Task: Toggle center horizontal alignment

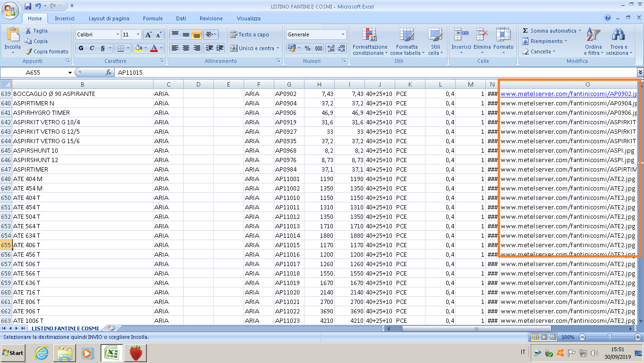Action: [x=186, y=48]
